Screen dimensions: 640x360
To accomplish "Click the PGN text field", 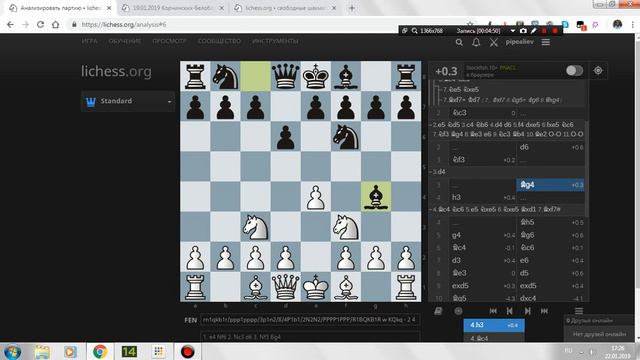I will pyautogui.click(x=310, y=337).
